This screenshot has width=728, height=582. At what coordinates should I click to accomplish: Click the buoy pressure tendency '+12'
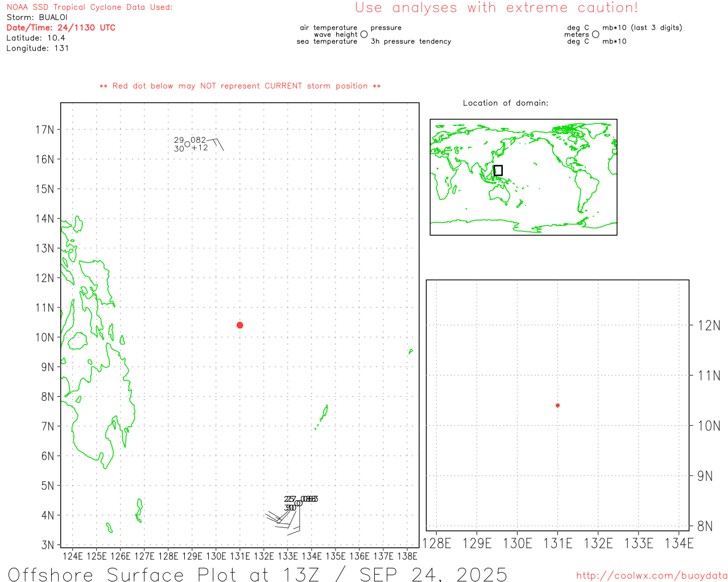(x=200, y=148)
